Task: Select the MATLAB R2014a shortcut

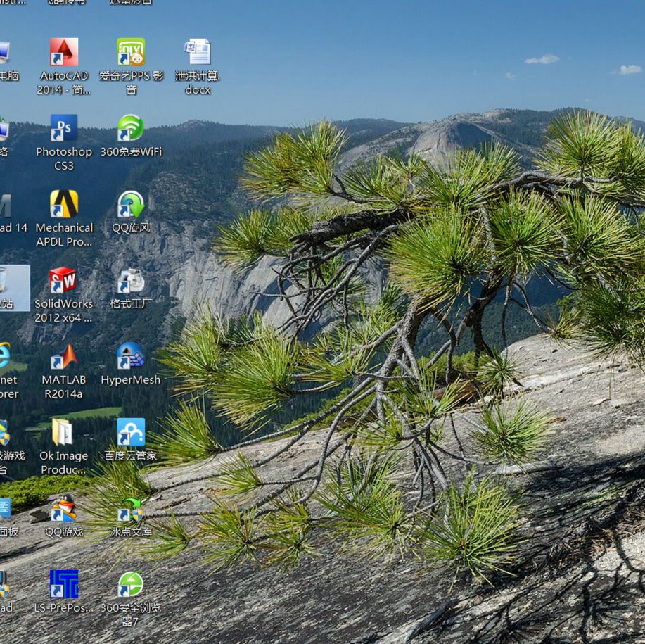Action: click(x=64, y=356)
